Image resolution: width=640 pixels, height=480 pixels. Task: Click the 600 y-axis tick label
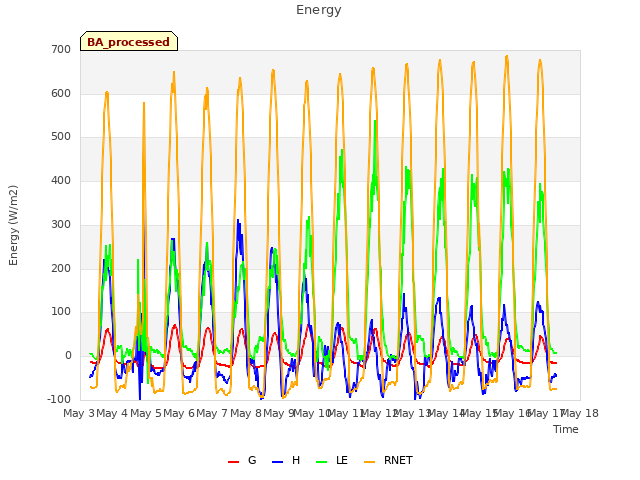pyautogui.click(x=61, y=93)
